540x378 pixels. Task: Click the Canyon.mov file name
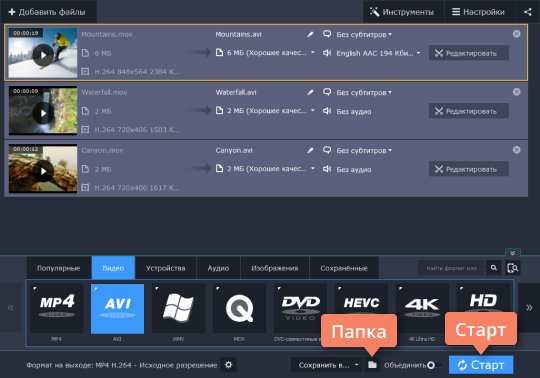click(102, 150)
